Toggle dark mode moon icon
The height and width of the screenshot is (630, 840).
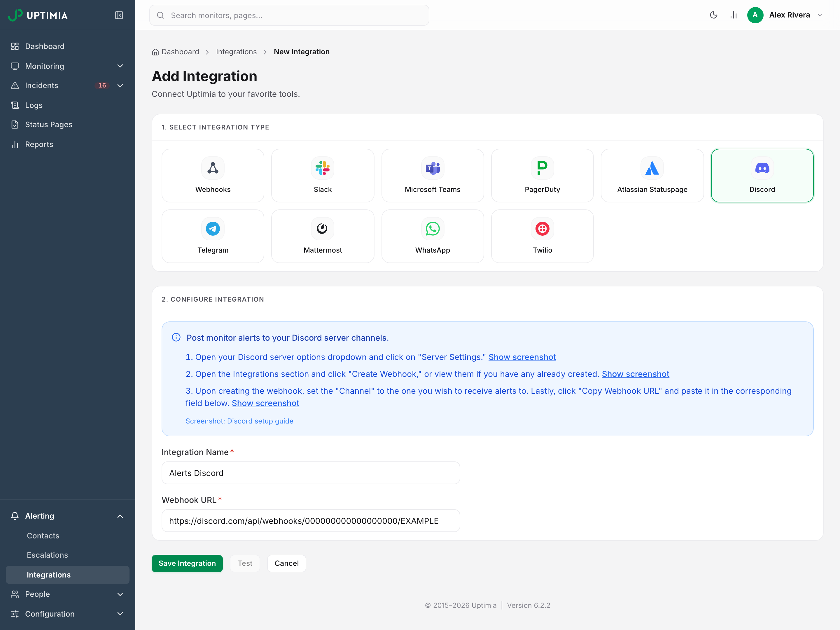coord(713,15)
